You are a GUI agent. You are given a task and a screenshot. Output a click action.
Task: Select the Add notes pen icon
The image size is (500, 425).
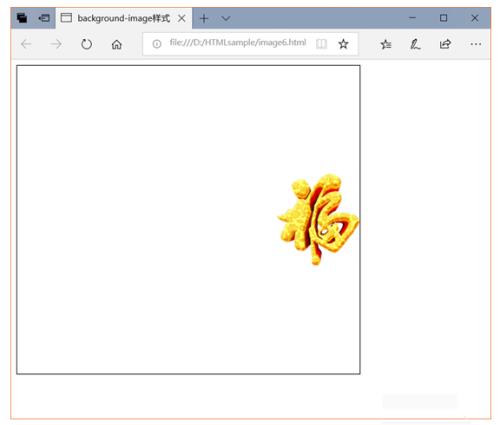point(415,44)
